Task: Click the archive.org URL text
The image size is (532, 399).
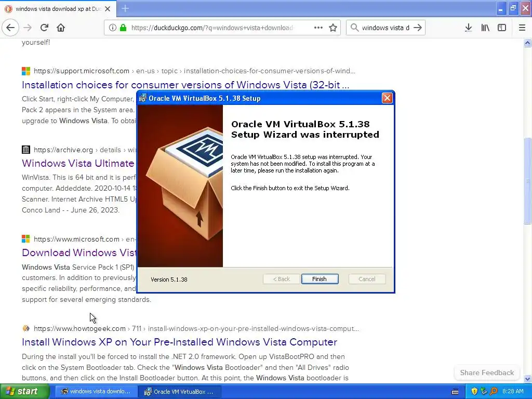Action: 63,150
